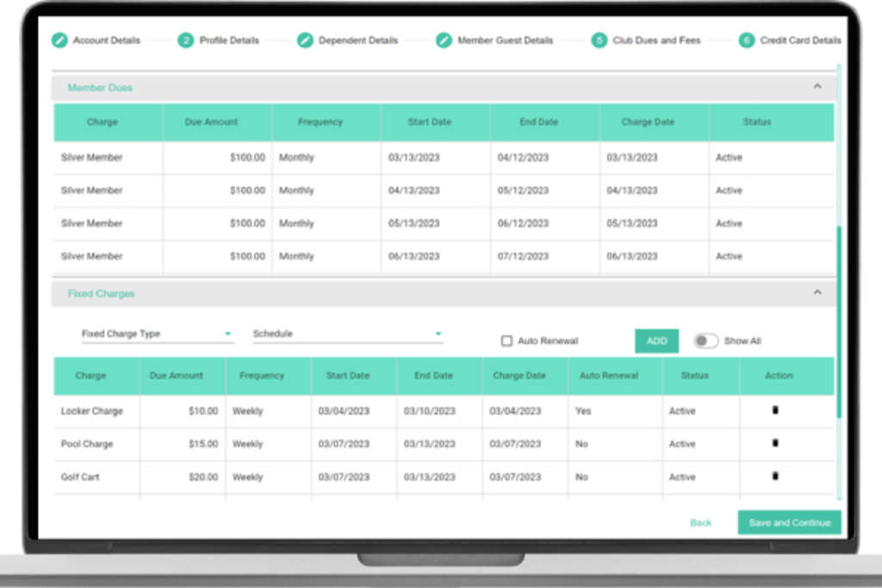Click the Due Amount header in Member Dues
This screenshot has height=588, width=882.
211,122
